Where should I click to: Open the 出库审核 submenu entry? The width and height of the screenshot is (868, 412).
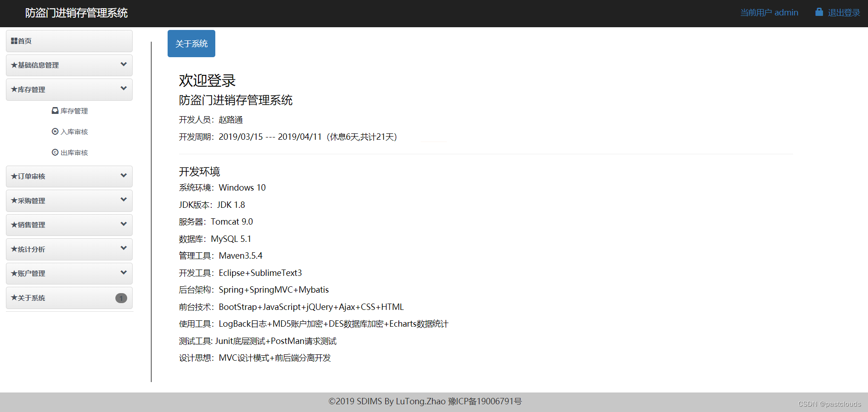74,152
